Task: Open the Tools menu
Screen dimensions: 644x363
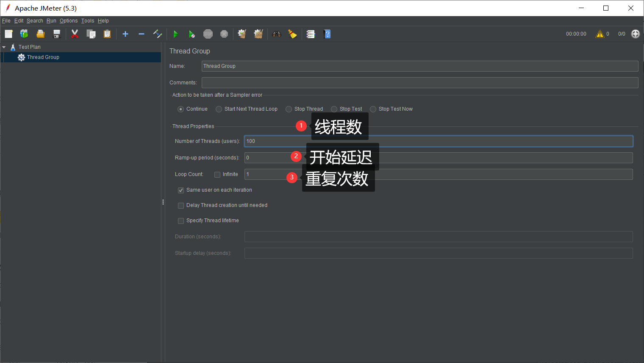Action: 88,21
